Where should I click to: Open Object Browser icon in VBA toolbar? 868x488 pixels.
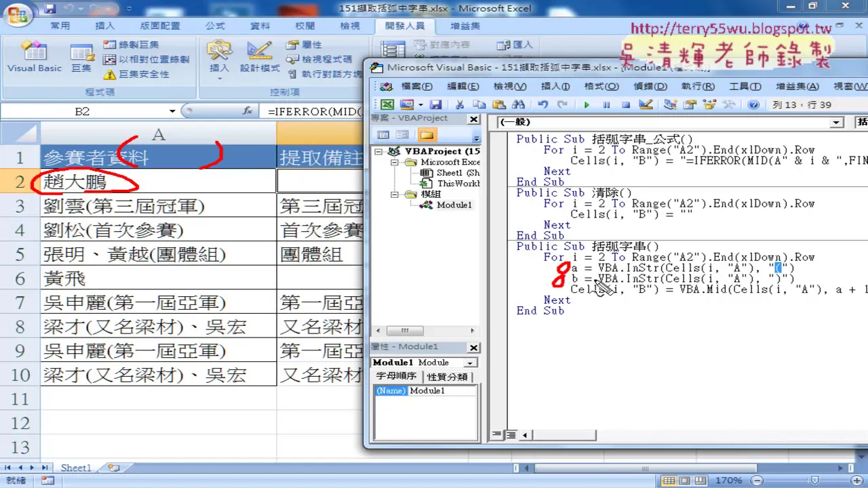[x=710, y=104]
